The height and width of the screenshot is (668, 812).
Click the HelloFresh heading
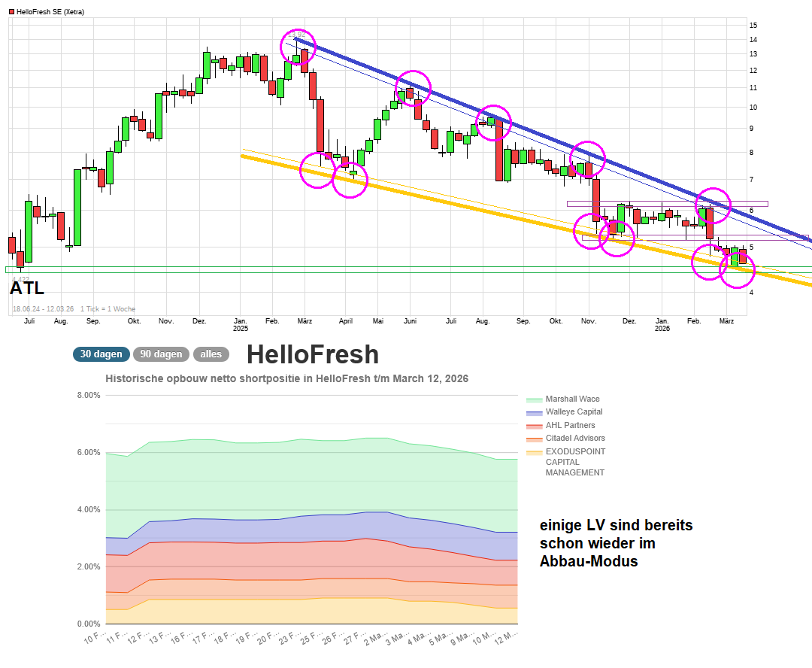click(313, 354)
